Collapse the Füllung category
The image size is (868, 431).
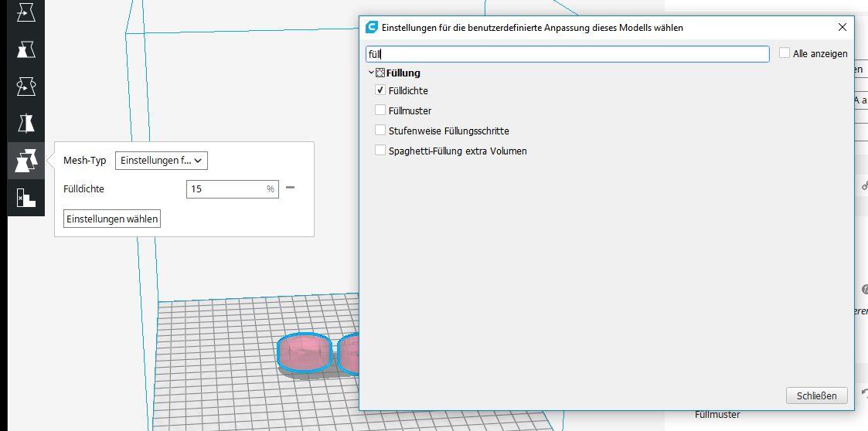(372, 73)
